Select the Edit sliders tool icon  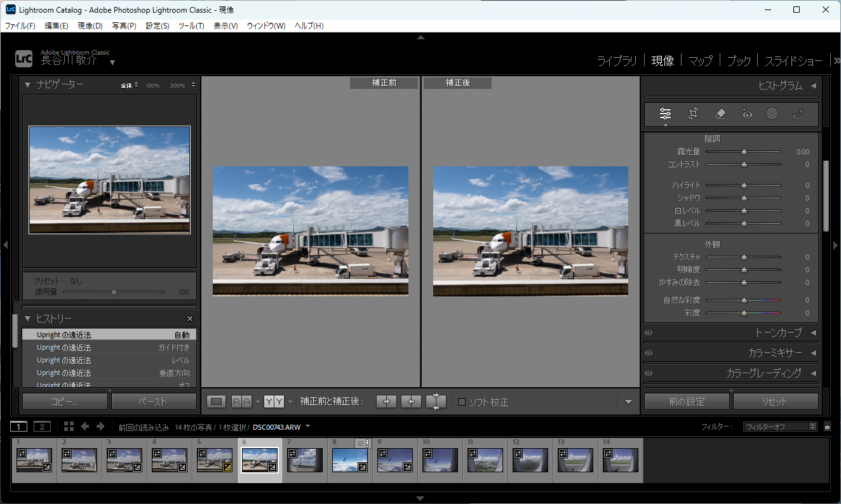(665, 114)
